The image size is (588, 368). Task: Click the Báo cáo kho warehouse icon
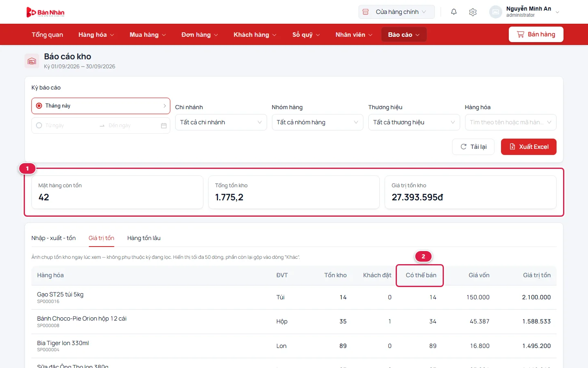[x=32, y=61]
